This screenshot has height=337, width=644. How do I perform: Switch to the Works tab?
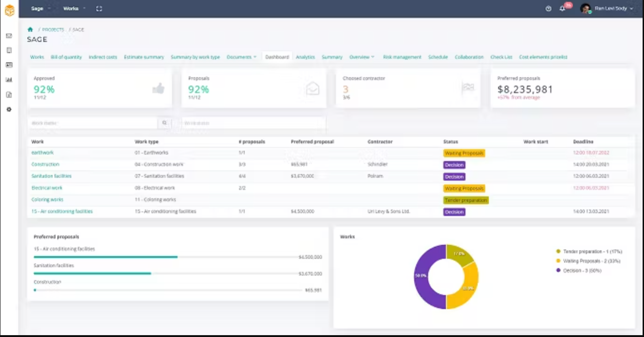click(37, 57)
